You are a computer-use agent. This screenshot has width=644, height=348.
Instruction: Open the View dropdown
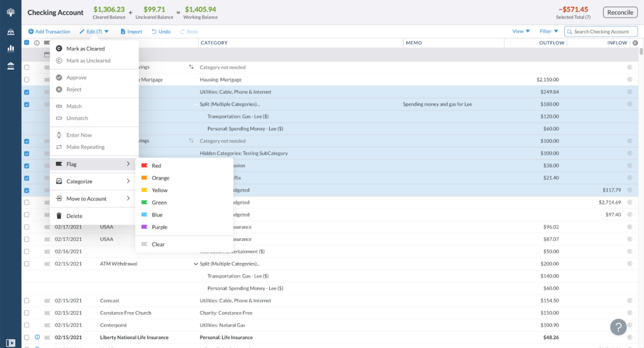click(521, 31)
